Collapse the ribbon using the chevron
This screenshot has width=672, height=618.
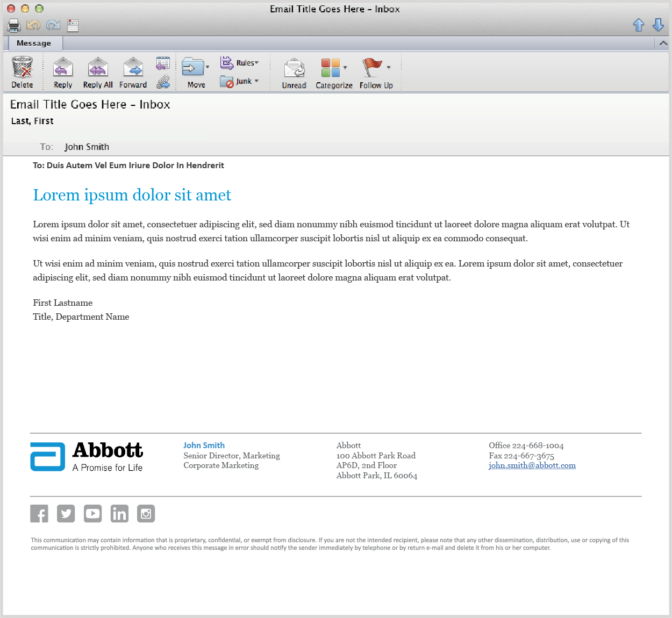tap(663, 44)
